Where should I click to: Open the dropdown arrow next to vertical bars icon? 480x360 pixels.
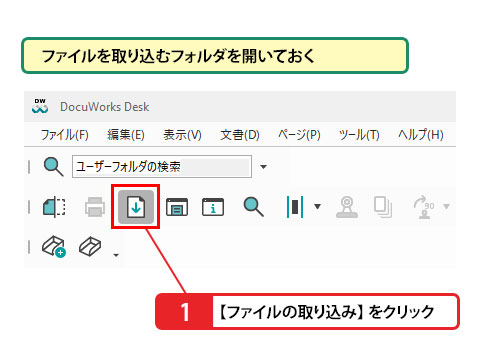click(x=317, y=207)
